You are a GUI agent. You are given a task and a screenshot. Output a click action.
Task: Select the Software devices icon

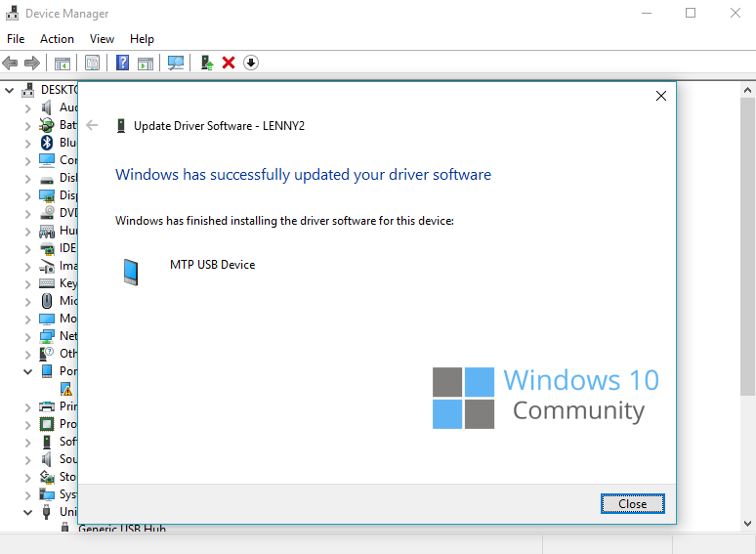[x=47, y=442]
